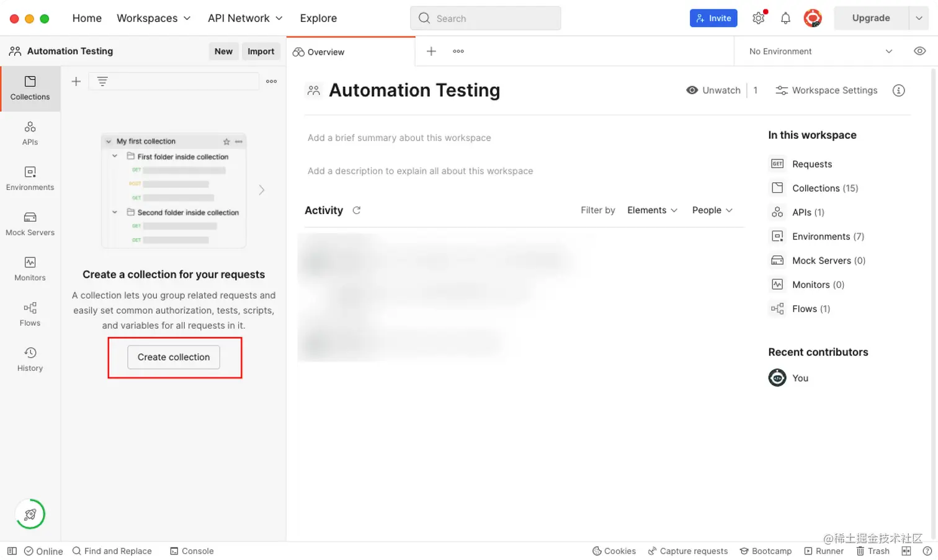Click the contributor named You

[788, 378]
